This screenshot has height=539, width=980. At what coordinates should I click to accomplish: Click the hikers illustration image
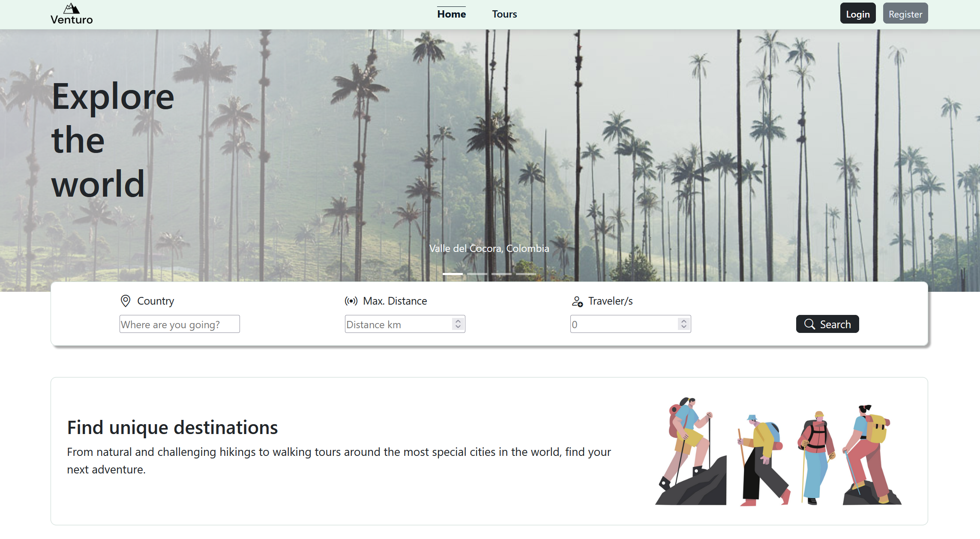[778, 451]
